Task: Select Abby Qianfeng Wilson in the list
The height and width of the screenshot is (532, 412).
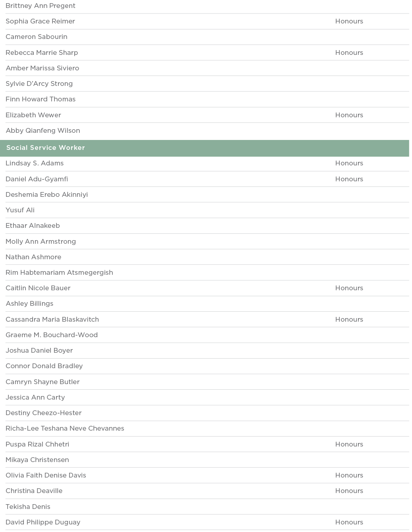Action: 43,130
